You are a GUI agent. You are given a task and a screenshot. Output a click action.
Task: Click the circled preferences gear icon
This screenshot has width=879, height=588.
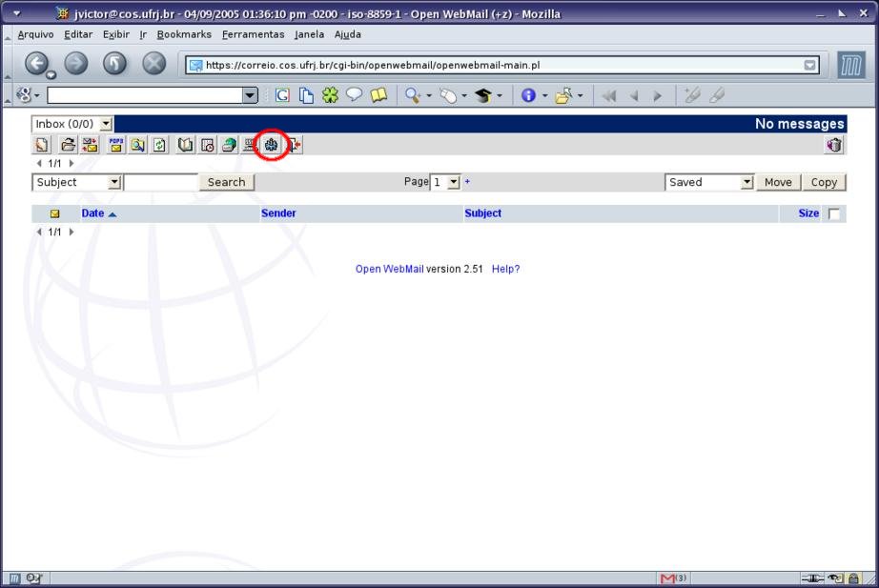pos(271,145)
